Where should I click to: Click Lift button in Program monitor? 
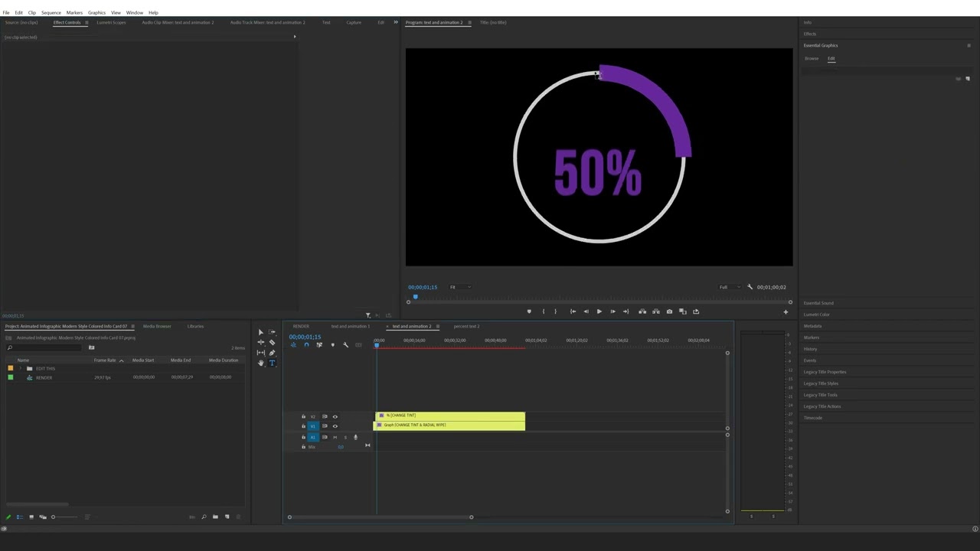[x=642, y=311]
